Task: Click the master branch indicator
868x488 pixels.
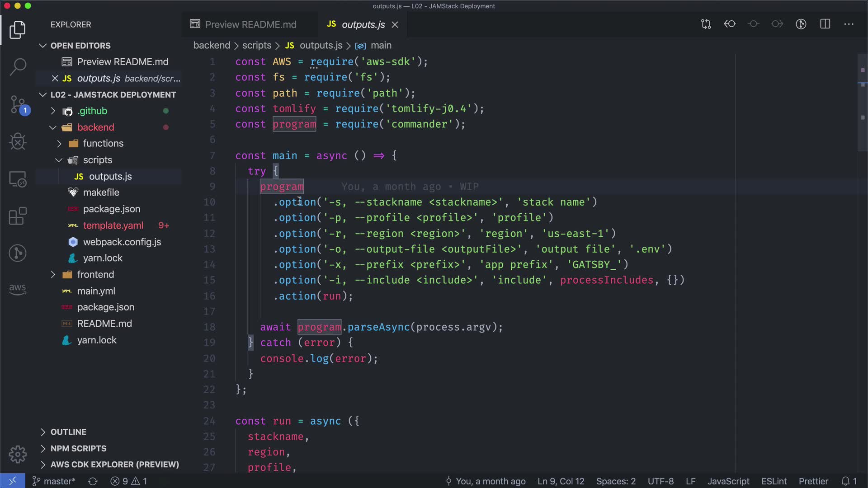Action: pyautogui.click(x=54, y=481)
